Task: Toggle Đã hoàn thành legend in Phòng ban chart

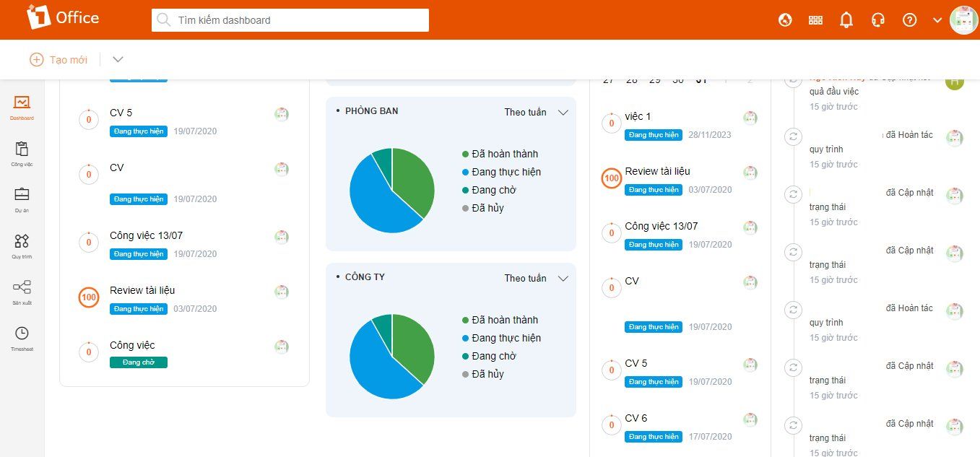Action: 504,154
